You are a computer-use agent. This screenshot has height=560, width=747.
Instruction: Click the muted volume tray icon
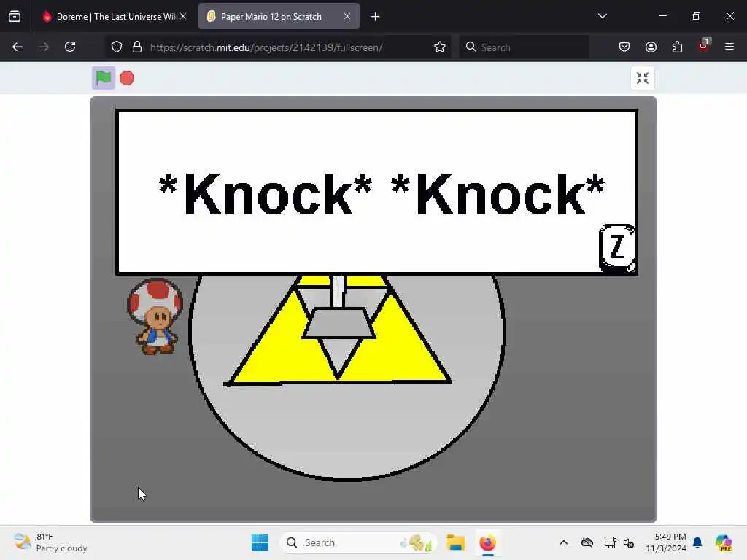629,542
